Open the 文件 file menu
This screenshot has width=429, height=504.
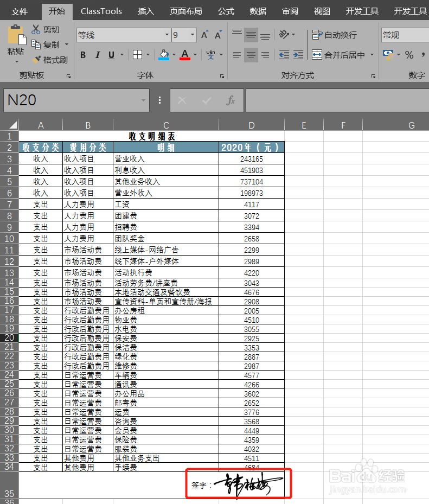coord(20,11)
